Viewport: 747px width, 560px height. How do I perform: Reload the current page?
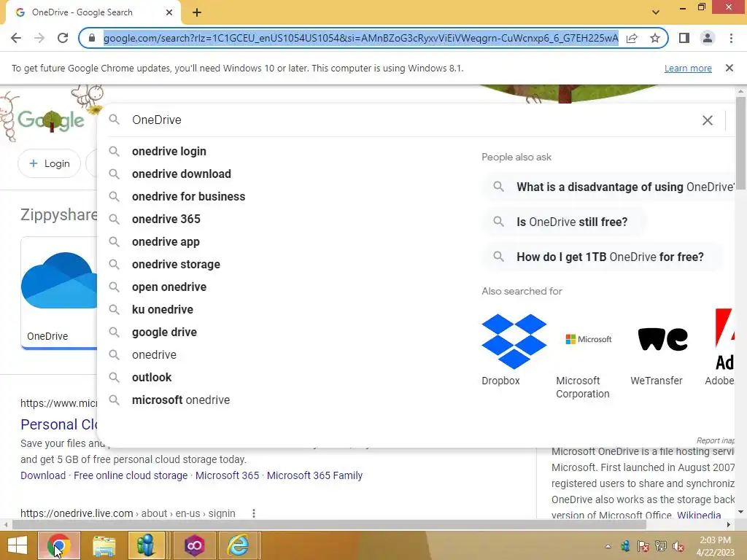(63, 38)
